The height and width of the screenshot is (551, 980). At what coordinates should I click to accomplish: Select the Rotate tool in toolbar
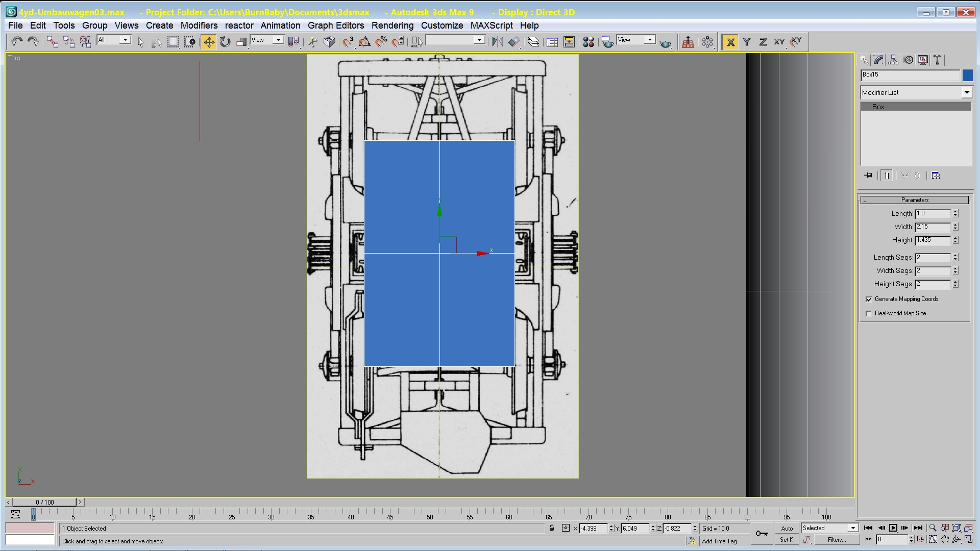click(225, 42)
